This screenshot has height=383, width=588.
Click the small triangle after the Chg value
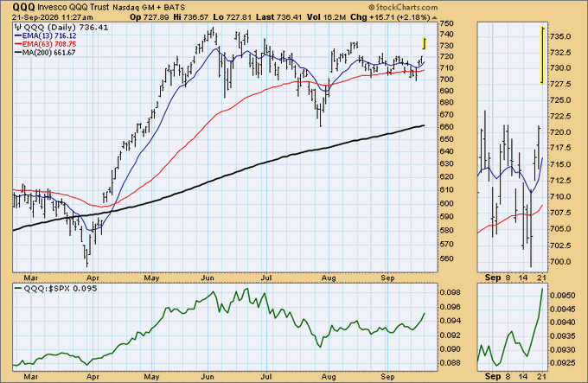tap(434, 17)
